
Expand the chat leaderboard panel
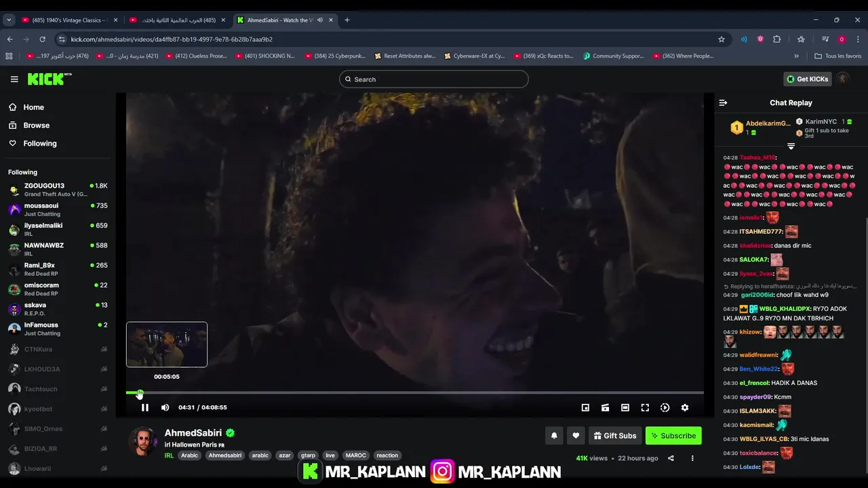[x=791, y=146]
